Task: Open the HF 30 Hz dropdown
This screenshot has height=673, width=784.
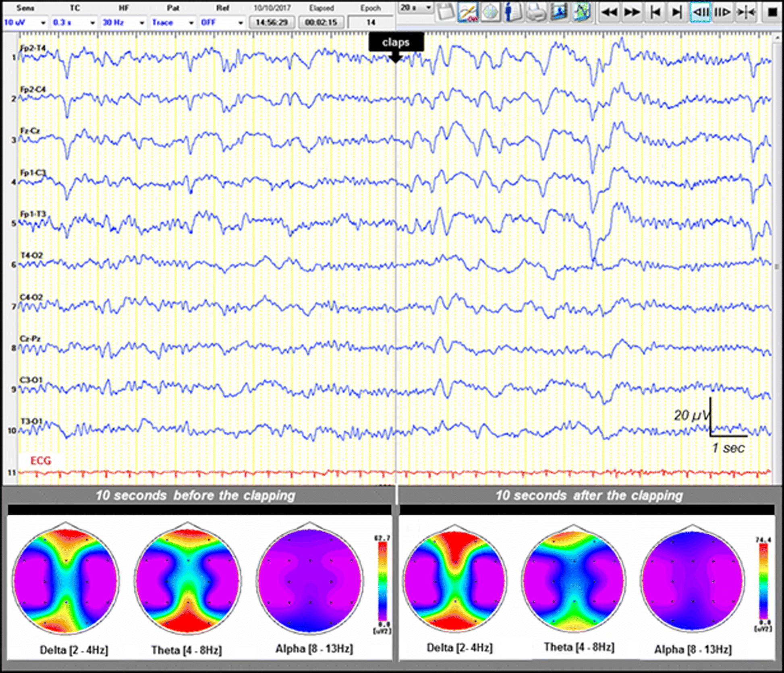Action: click(123, 22)
